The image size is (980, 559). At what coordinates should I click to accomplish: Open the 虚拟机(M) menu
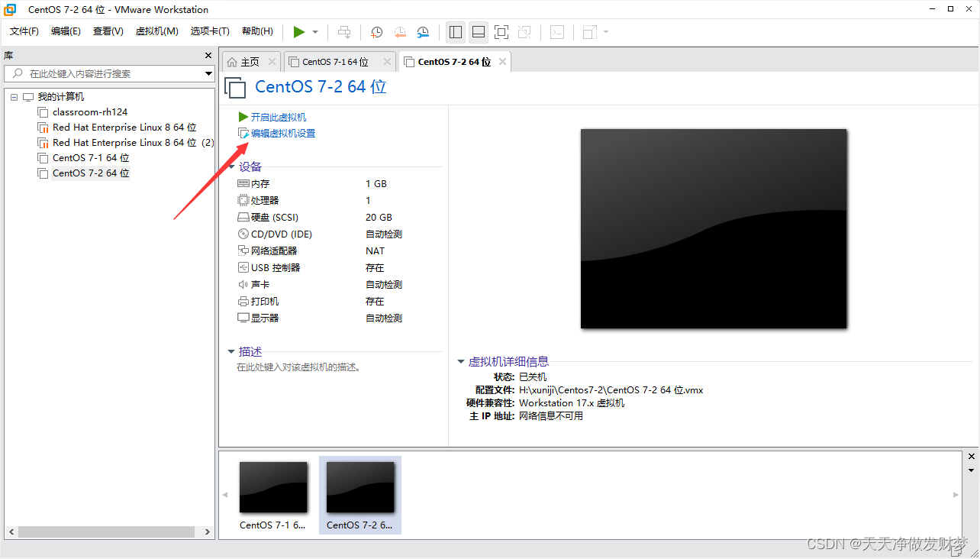coord(156,31)
